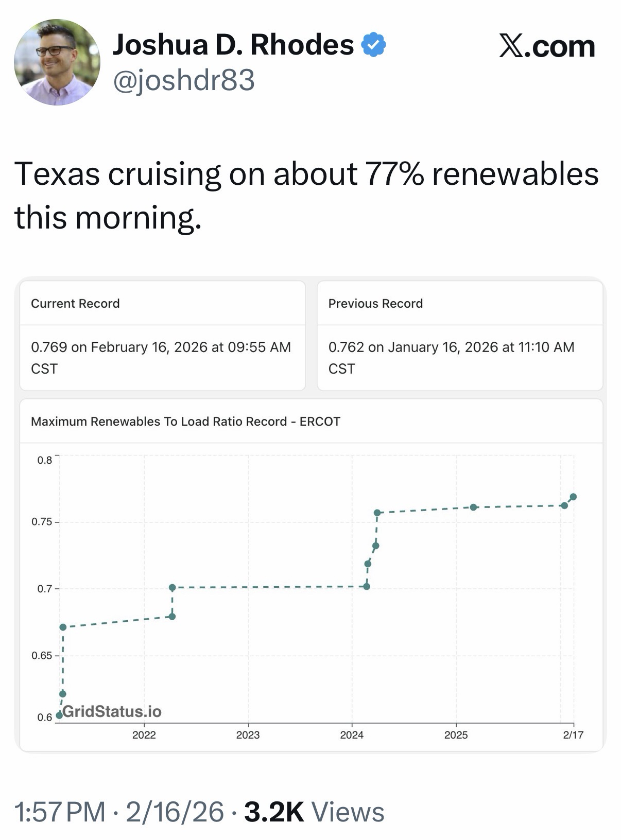Image resolution: width=621 pixels, height=840 pixels.
Task: Click the latest record data point near 0.77
Action: coord(573,497)
